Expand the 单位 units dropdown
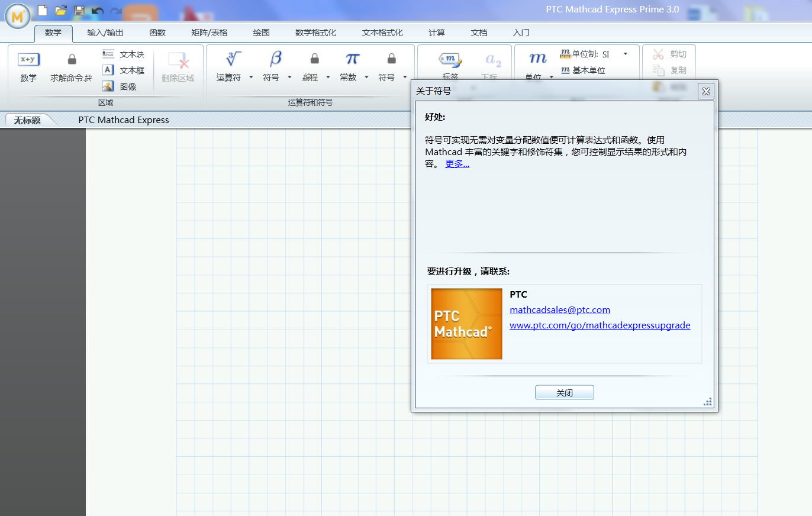Image resolution: width=812 pixels, height=516 pixels. click(x=552, y=78)
